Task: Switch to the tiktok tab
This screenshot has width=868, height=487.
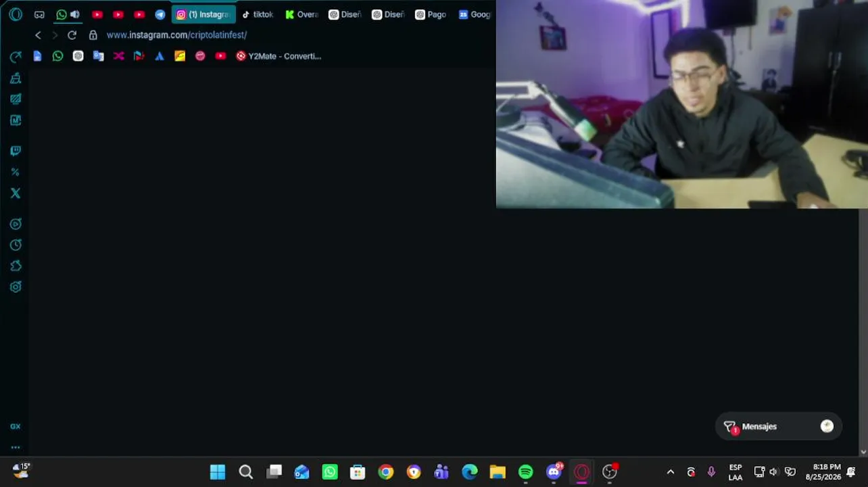Action: click(x=258, y=14)
